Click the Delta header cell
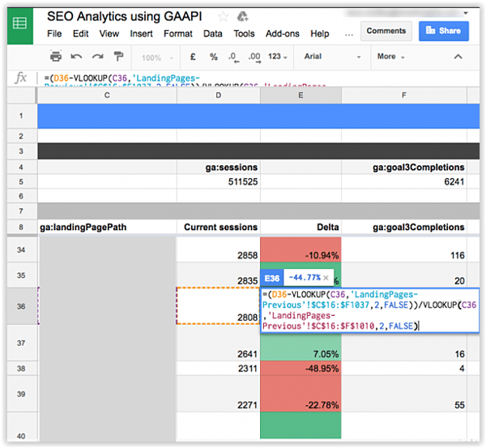 pyautogui.click(x=301, y=228)
